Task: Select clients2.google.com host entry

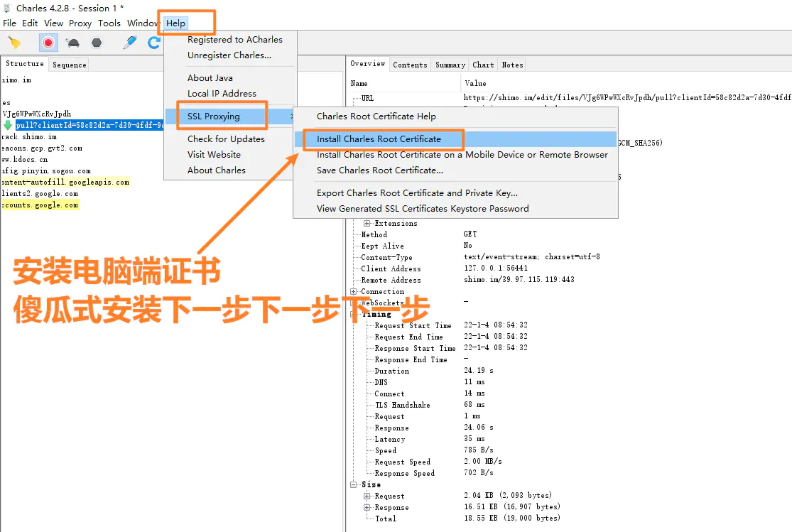Action: tap(40, 193)
